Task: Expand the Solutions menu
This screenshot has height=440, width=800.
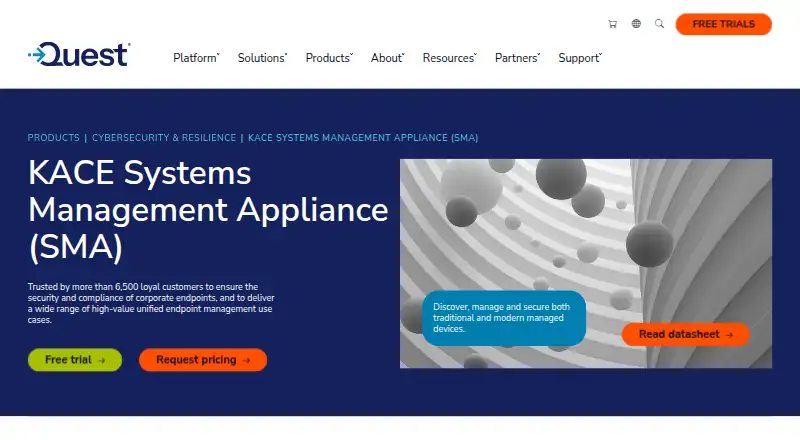Action: pos(262,58)
